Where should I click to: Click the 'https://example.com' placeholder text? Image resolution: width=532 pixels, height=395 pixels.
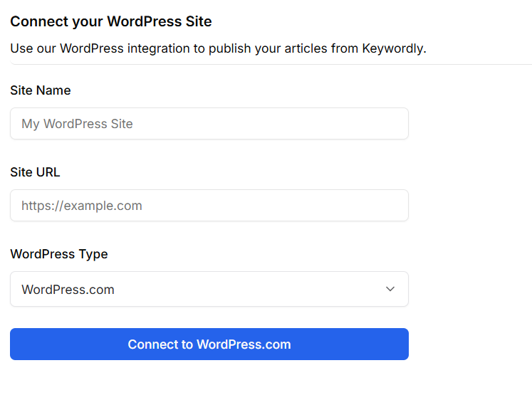pyautogui.click(x=82, y=206)
